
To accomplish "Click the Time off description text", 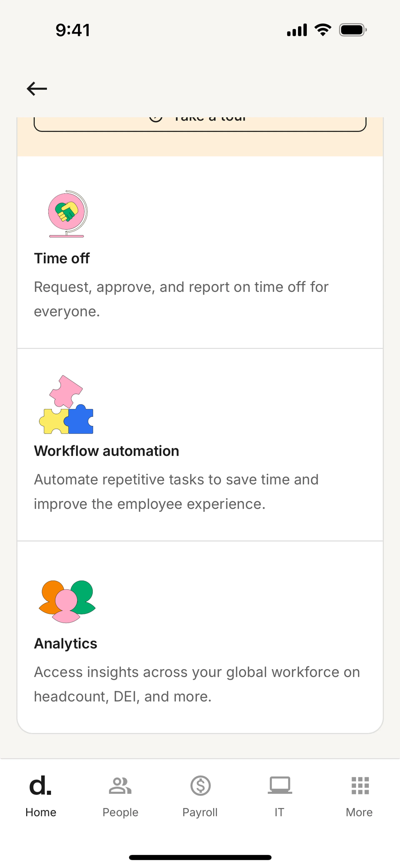I will (181, 299).
